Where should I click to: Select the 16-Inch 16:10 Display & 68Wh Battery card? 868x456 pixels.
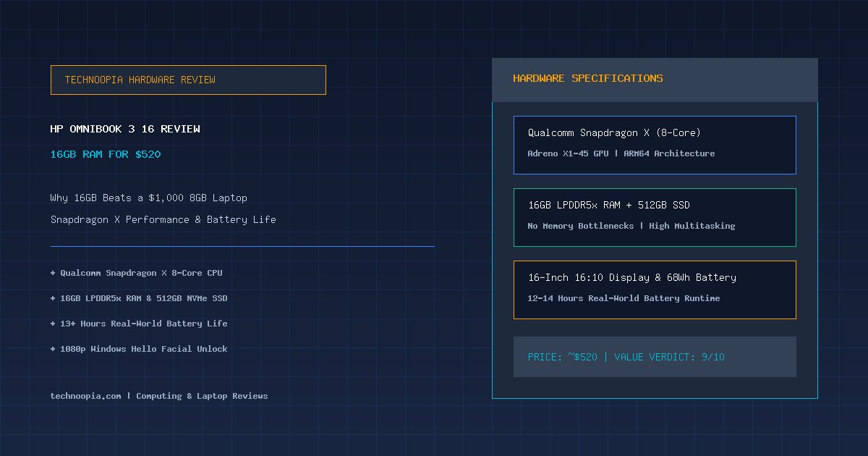click(x=655, y=290)
